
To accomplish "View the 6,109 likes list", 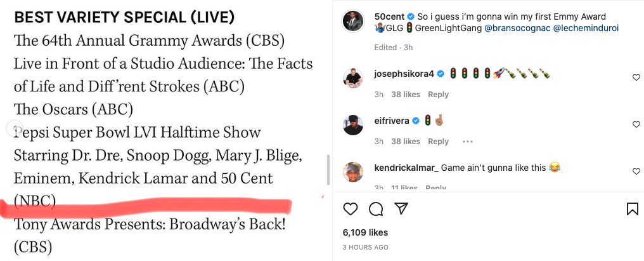I will [365, 232].
